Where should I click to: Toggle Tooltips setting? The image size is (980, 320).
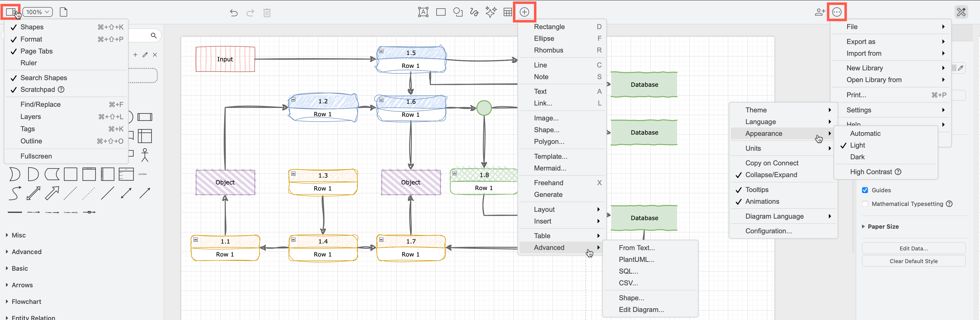point(783,190)
